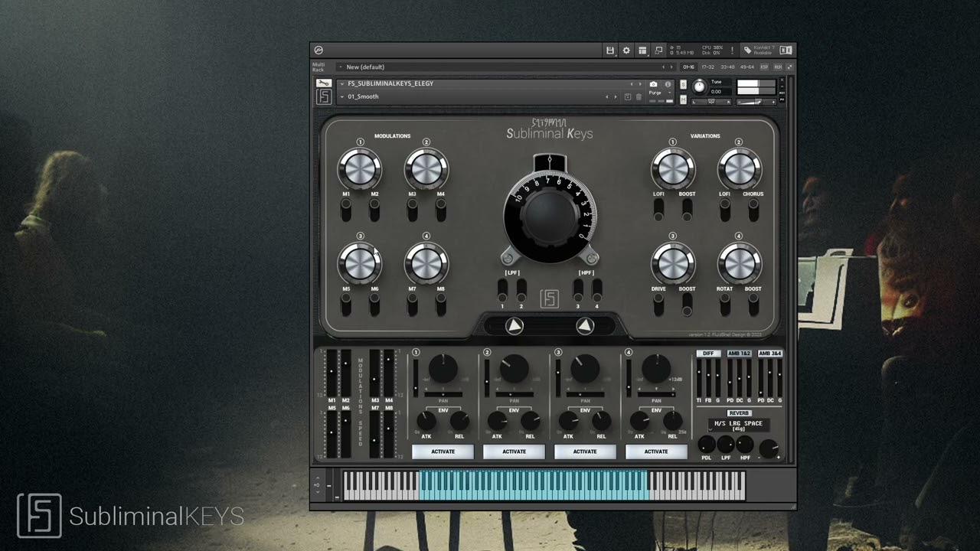
Task: Click the Tune knob in the header
Action: 698,86
